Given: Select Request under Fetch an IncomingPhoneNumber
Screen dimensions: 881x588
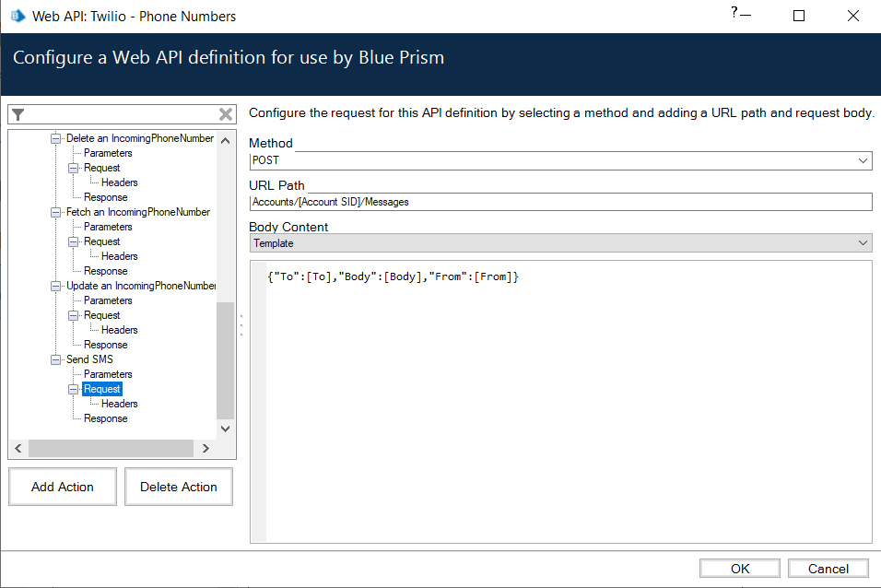Looking at the screenshot, I should point(101,241).
